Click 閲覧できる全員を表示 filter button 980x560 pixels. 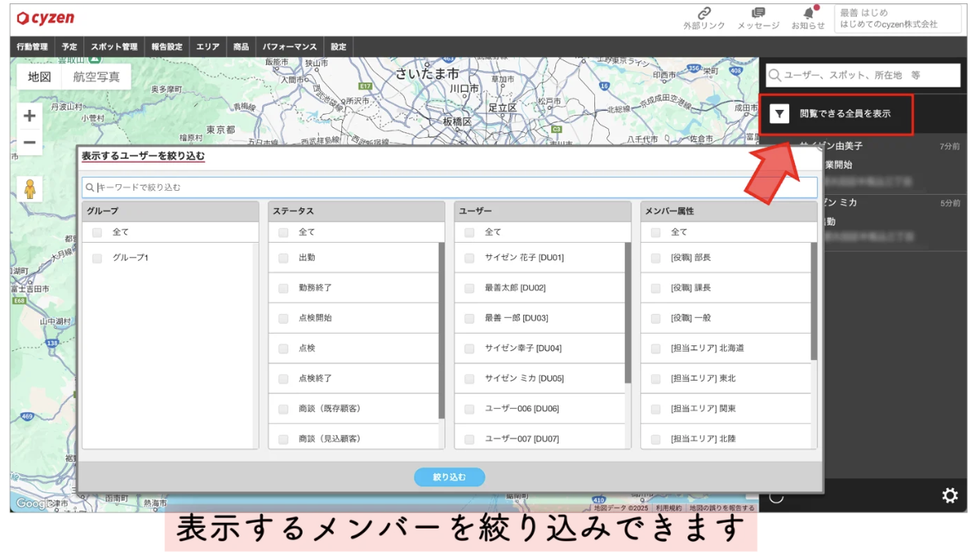click(836, 114)
